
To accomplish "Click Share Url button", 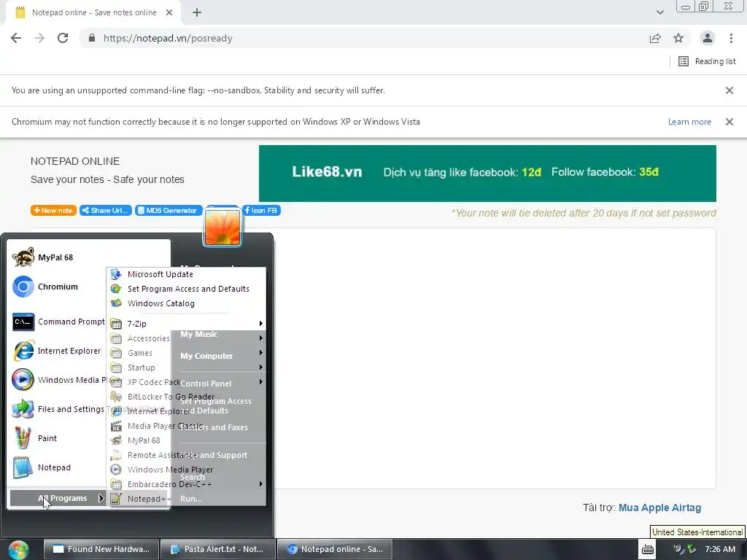I will tap(105, 211).
